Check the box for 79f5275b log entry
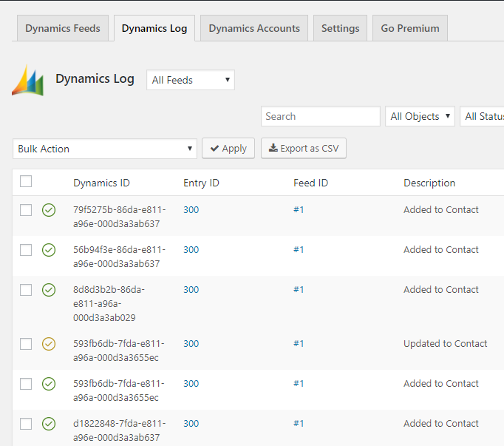The width and height of the screenshot is (504, 446). (26, 210)
